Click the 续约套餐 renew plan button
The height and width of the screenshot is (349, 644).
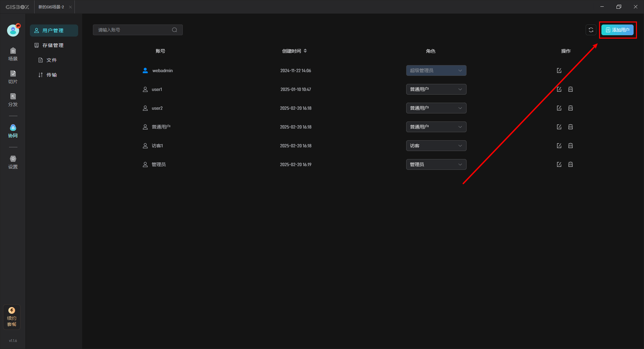(x=12, y=317)
